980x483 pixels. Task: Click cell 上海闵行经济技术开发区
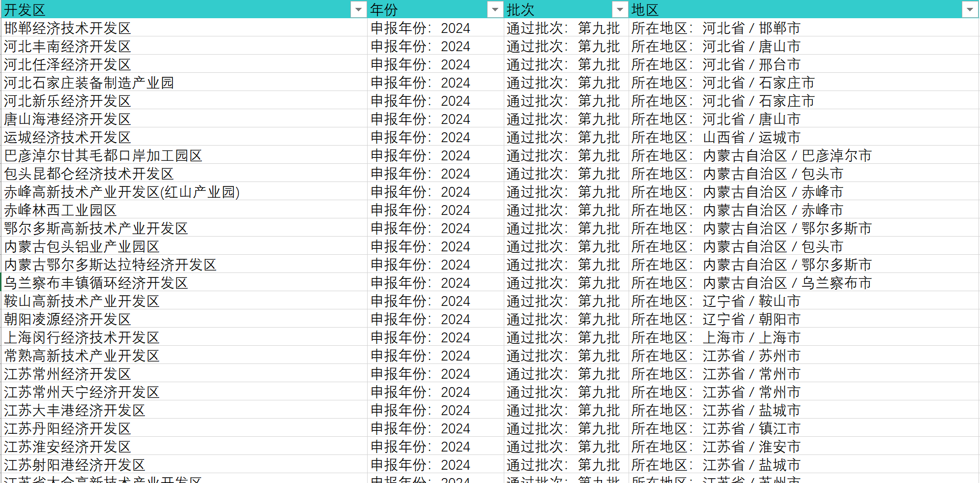click(x=184, y=337)
